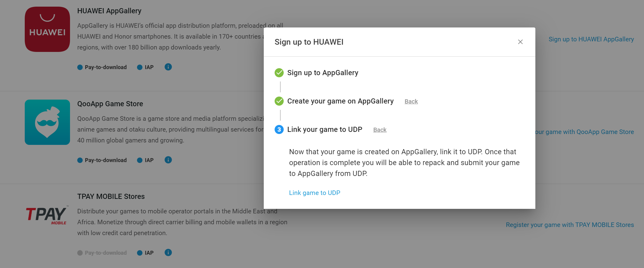Screen dimensions: 644x268
Task: Select the TPAY MOBILE Stores title
Action: 111,196
